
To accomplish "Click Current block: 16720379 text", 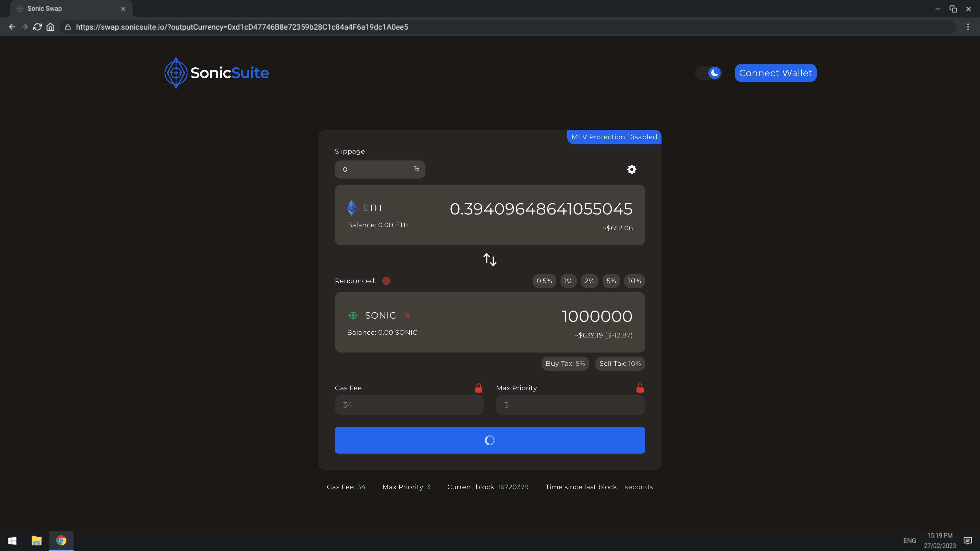I will tap(488, 487).
